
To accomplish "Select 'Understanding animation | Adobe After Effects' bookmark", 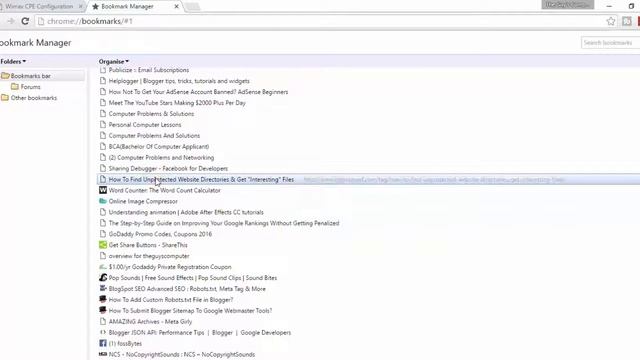I will [186, 212].
